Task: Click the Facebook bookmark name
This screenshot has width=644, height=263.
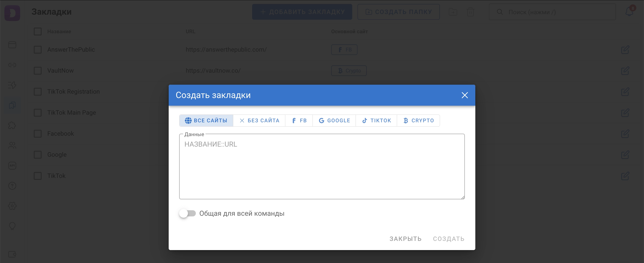Action: [60, 134]
